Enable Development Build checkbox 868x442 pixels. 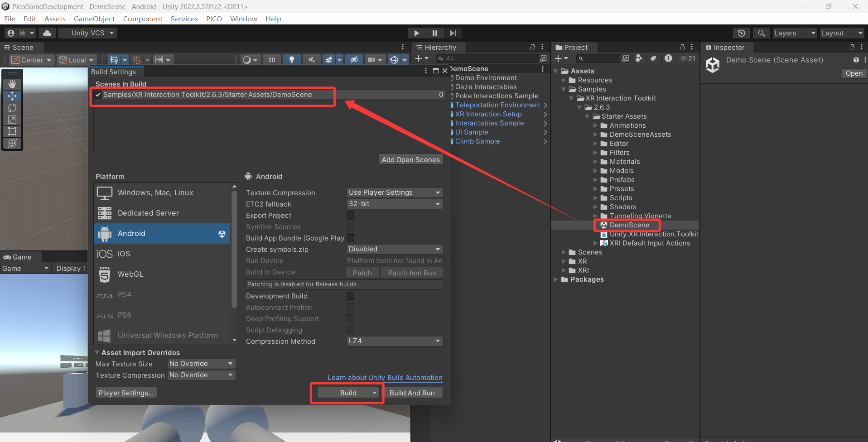351,296
